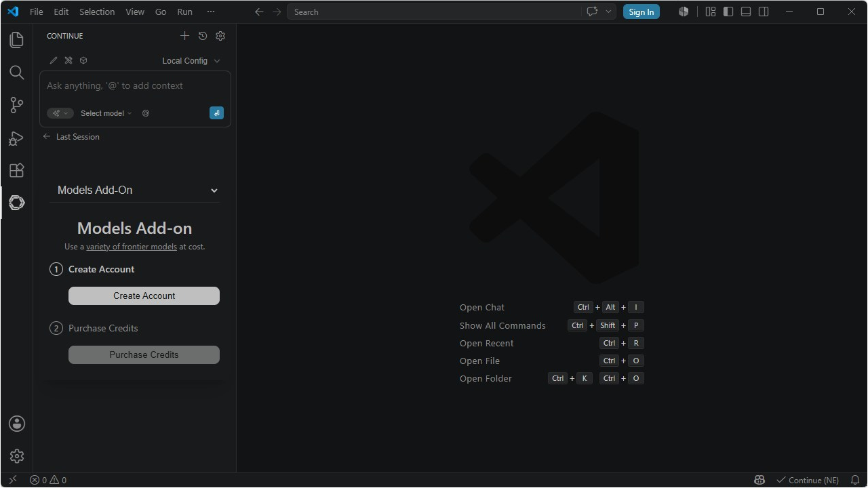Expand the Local Config dropdown
Screen dimensions: 868x488
click(191, 60)
